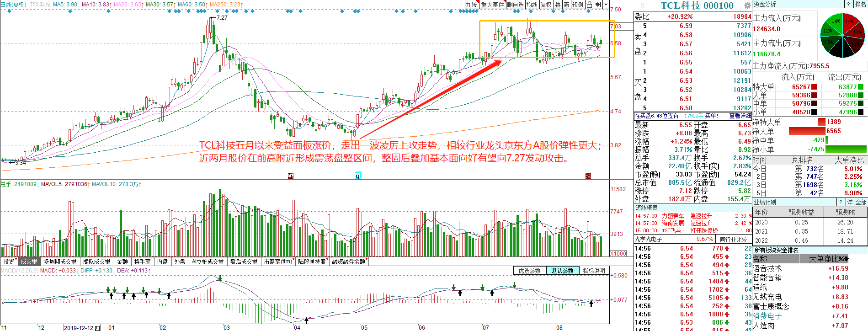Click the 排名 button in 资金分析 header
The width and height of the screenshot is (868, 331).
[x=860, y=4]
